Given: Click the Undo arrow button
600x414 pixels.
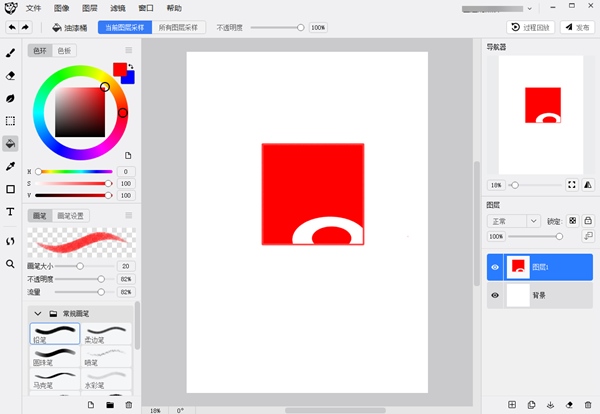Looking at the screenshot, I should [11, 28].
